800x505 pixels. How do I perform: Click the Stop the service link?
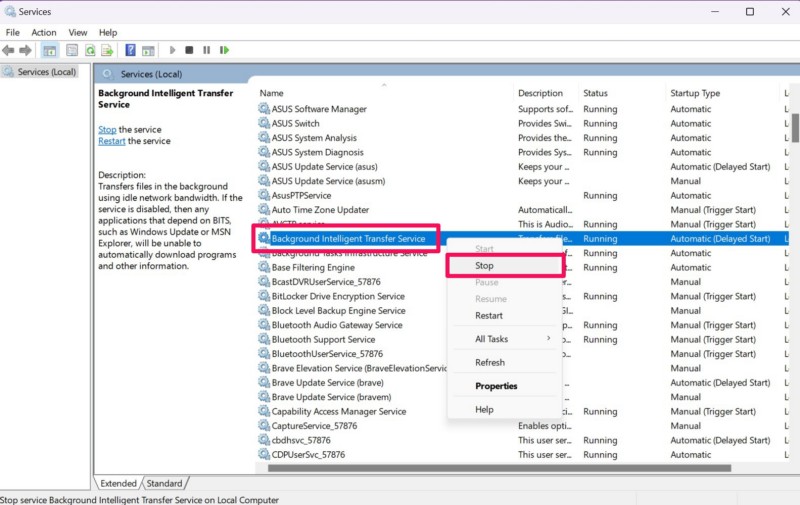107,130
